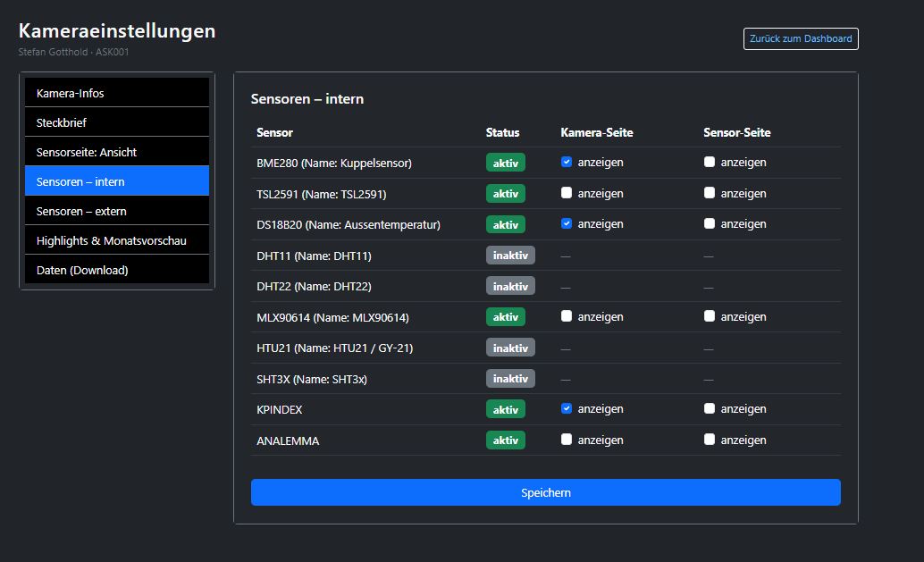The height and width of the screenshot is (562, 924).
Task: Toggle the aktiv status badge for BME280
Action: pos(506,162)
